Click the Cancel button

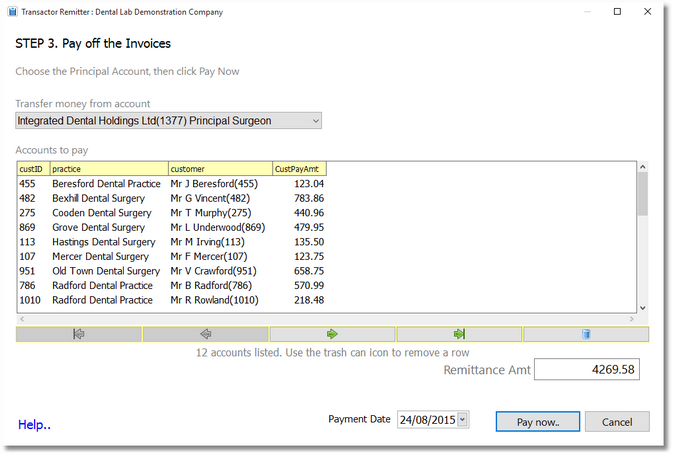[x=617, y=422]
